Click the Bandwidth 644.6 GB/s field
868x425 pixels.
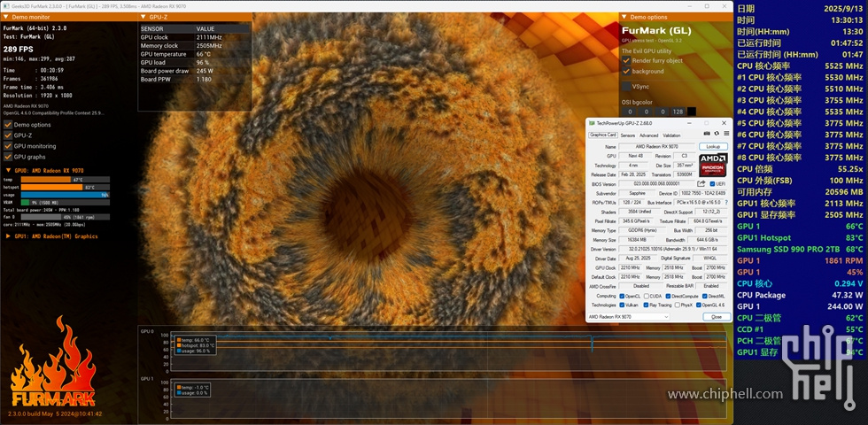[708, 240]
